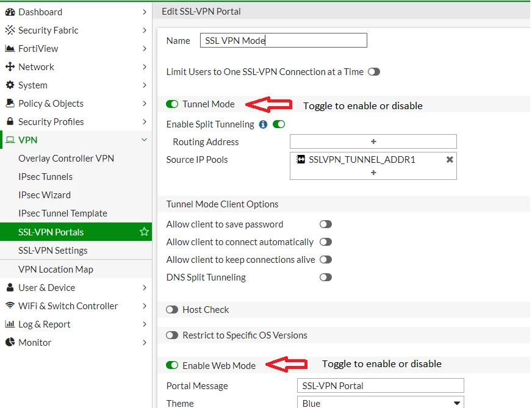The width and height of the screenshot is (532, 408).
Task: Enable Allow client to keep connections alive
Action: tap(326, 259)
